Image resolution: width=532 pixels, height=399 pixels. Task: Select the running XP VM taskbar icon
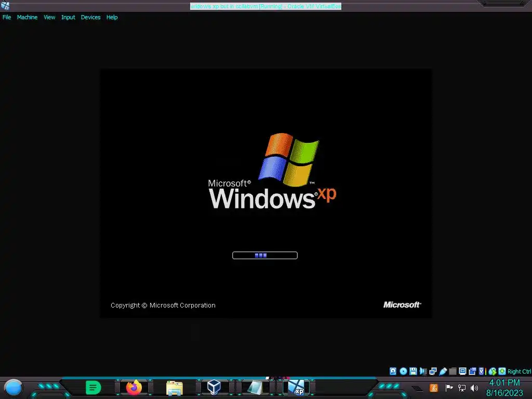(x=296, y=388)
